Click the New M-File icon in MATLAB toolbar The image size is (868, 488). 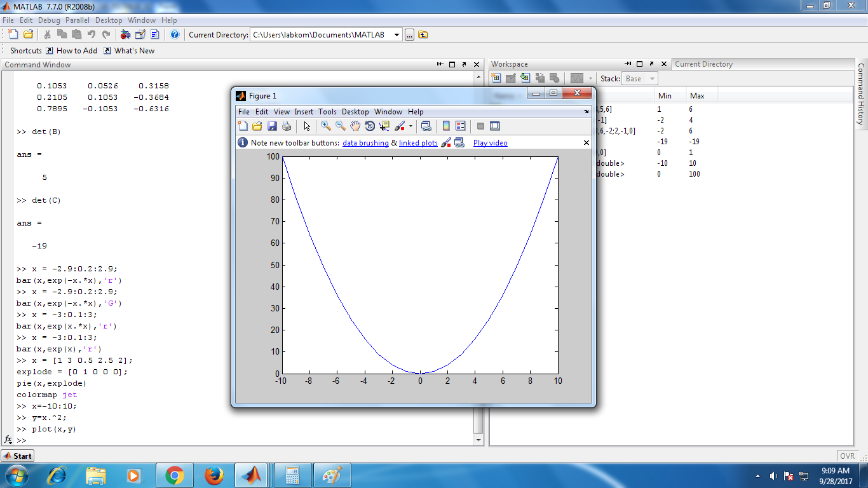[13, 34]
